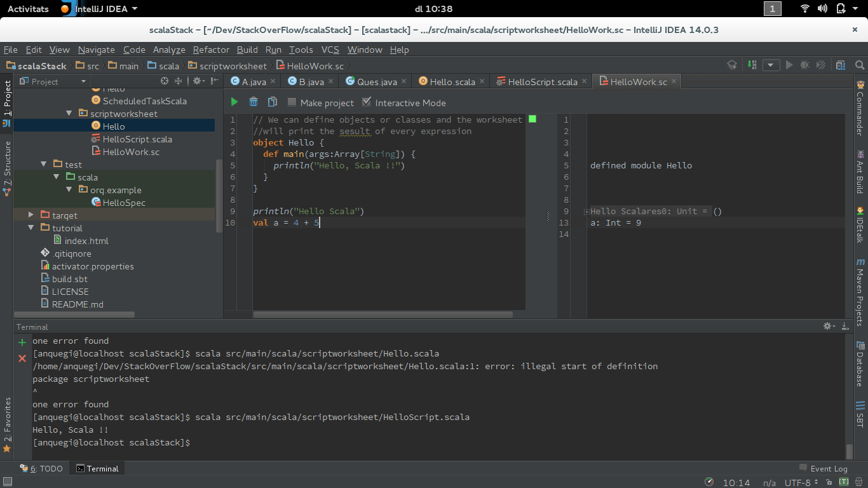Screen dimensions: 868x488
Task: Collapse all icon in Project panel
Action: click(179, 81)
